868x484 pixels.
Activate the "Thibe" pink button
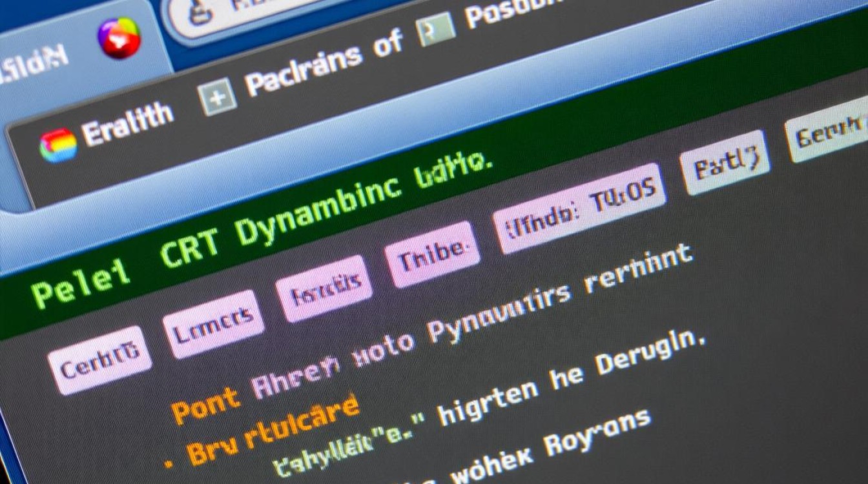point(432,254)
